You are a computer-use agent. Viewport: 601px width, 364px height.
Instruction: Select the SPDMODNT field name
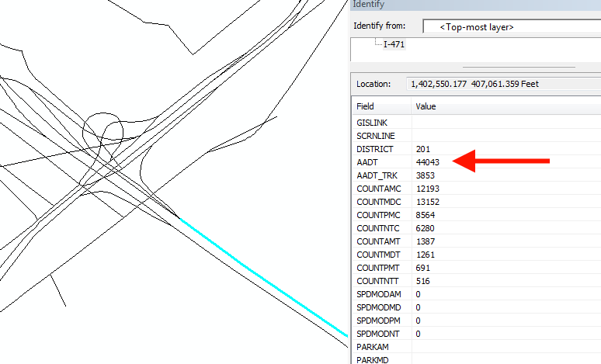(x=378, y=334)
